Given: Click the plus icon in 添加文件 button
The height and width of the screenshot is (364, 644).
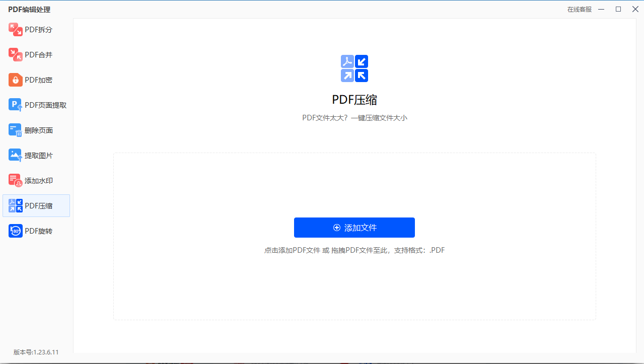Looking at the screenshot, I should tap(337, 228).
